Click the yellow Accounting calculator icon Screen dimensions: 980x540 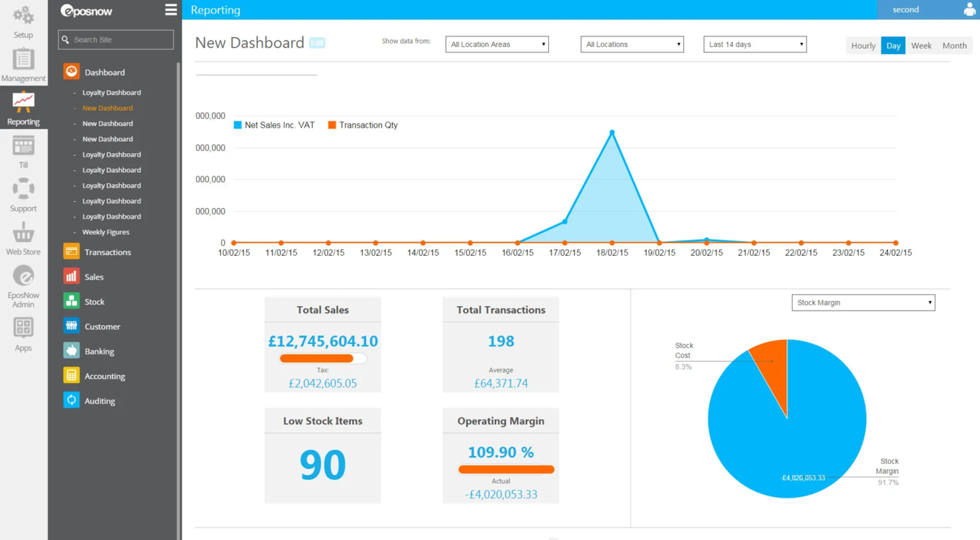[x=71, y=376]
